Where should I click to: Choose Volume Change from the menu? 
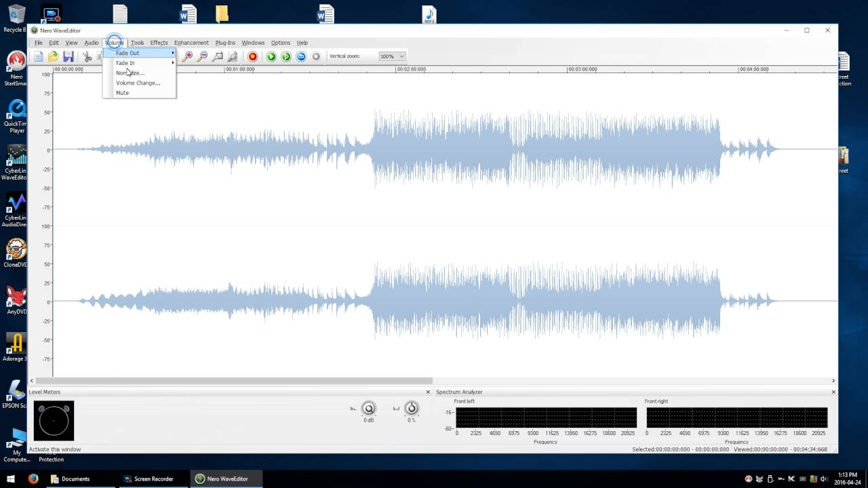tap(140, 83)
